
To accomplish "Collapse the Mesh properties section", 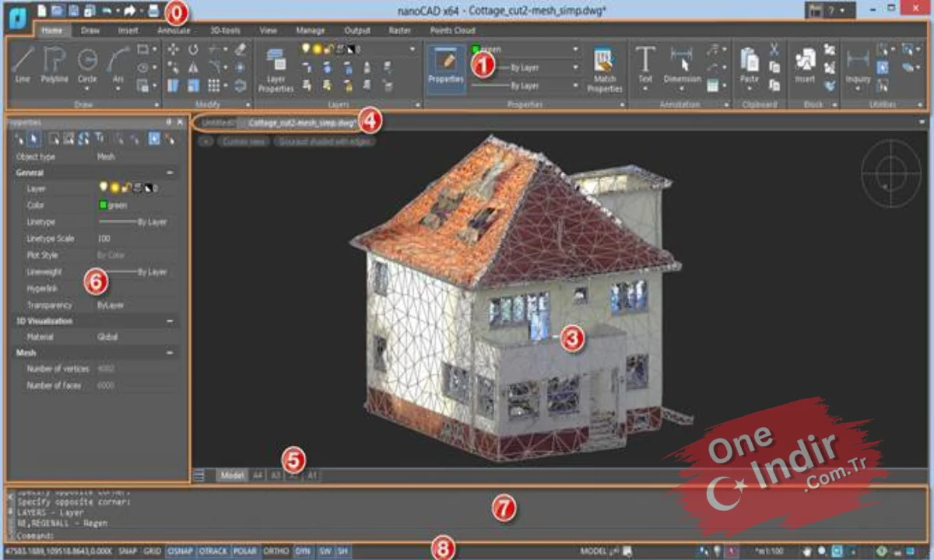I will tap(170, 352).
